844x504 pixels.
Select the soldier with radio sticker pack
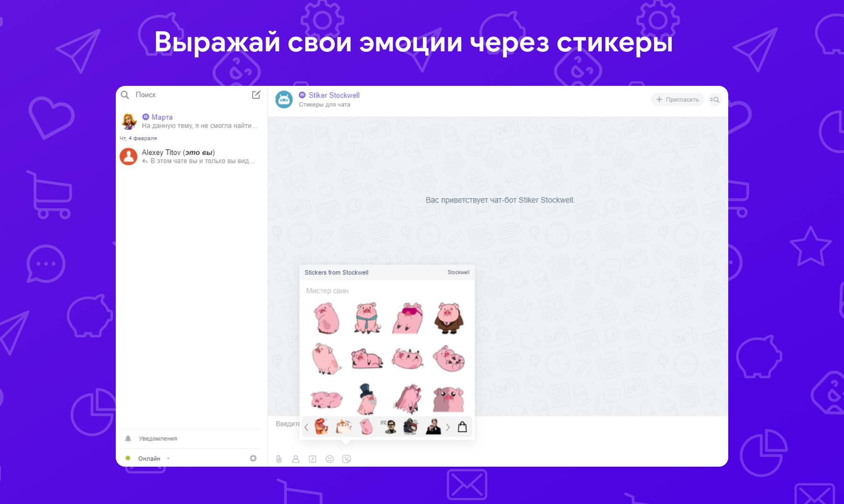[x=411, y=427]
